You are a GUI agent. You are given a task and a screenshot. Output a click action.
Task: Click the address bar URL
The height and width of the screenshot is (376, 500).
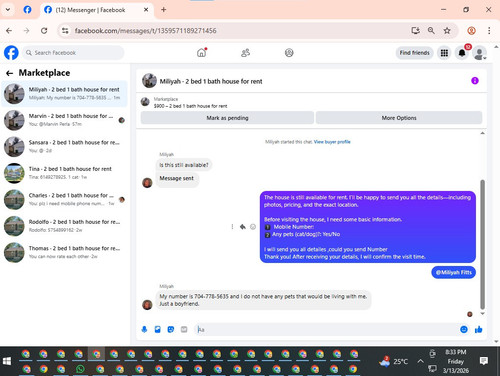click(146, 31)
